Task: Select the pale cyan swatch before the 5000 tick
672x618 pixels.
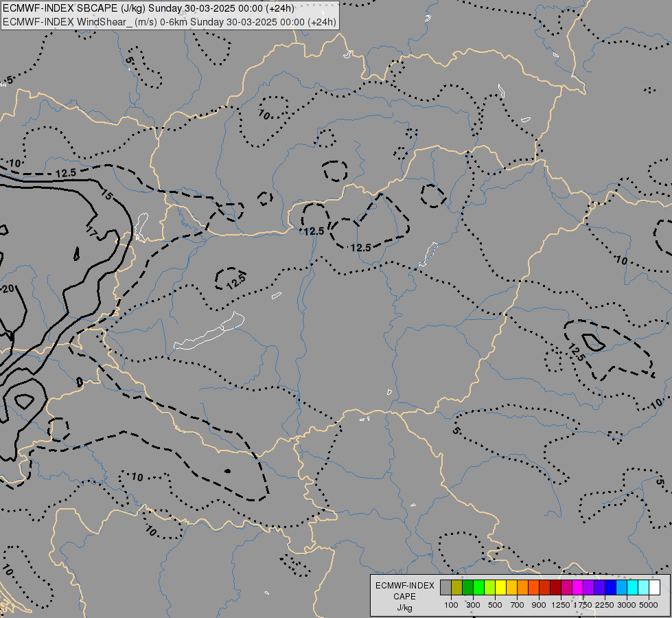Action: [x=643, y=588]
